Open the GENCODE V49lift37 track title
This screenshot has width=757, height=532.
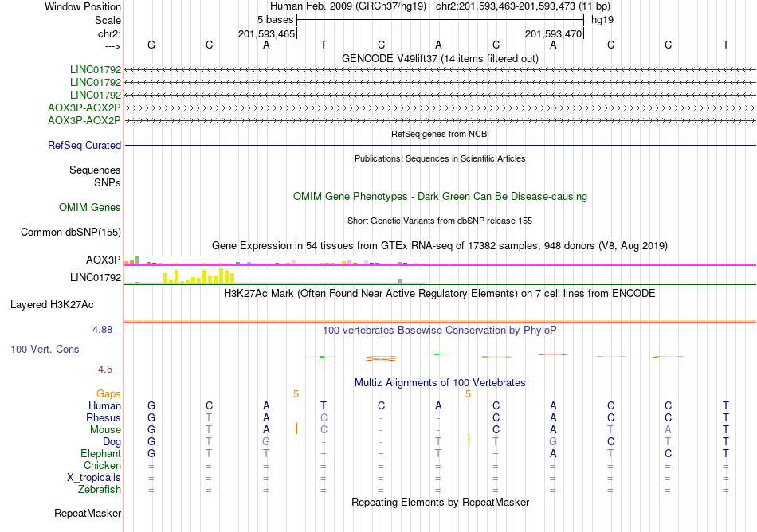pyautogui.click(x=440, y=58)
